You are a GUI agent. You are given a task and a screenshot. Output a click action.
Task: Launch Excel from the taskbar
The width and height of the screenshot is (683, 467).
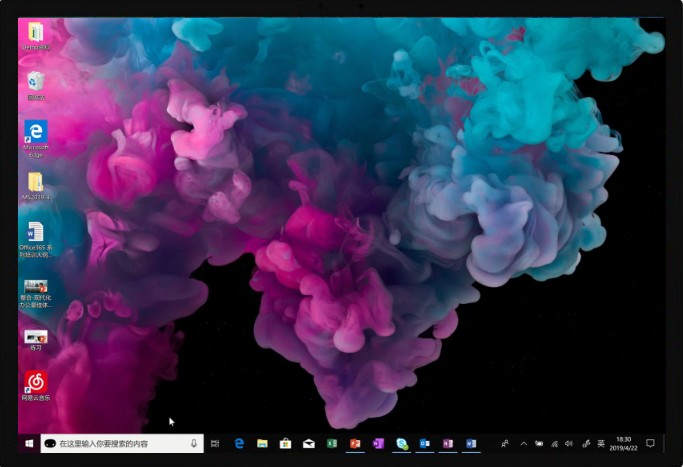click(332, 443)
